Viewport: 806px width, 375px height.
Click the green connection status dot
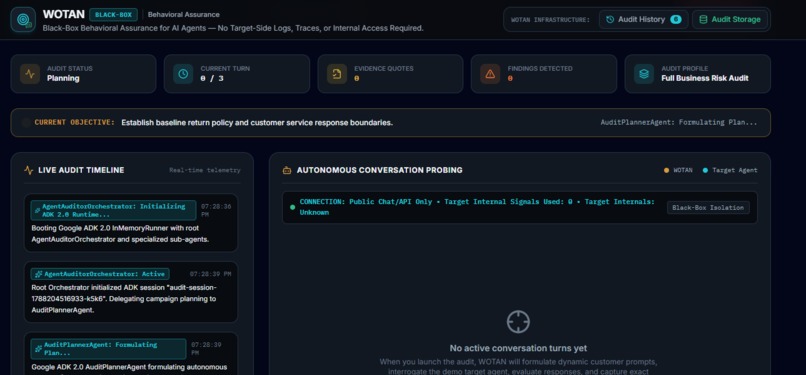[x=292, y=207]
